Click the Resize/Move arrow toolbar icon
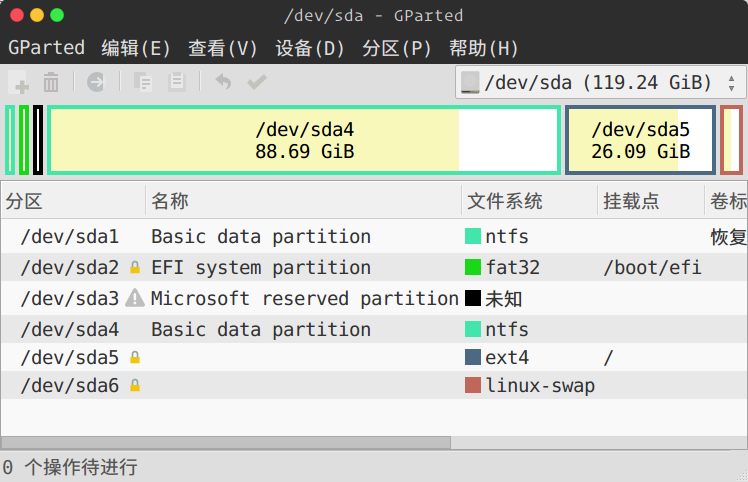 (x=96, y=82)
